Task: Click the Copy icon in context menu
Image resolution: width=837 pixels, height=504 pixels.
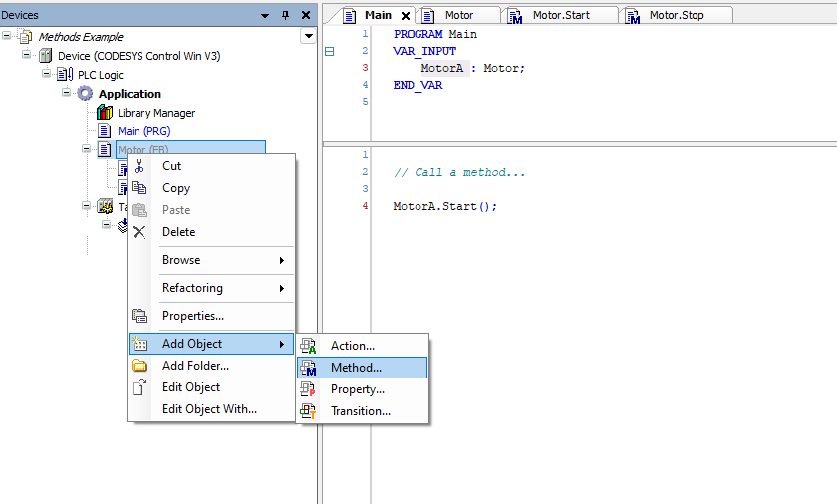Action: pos(139,187)
